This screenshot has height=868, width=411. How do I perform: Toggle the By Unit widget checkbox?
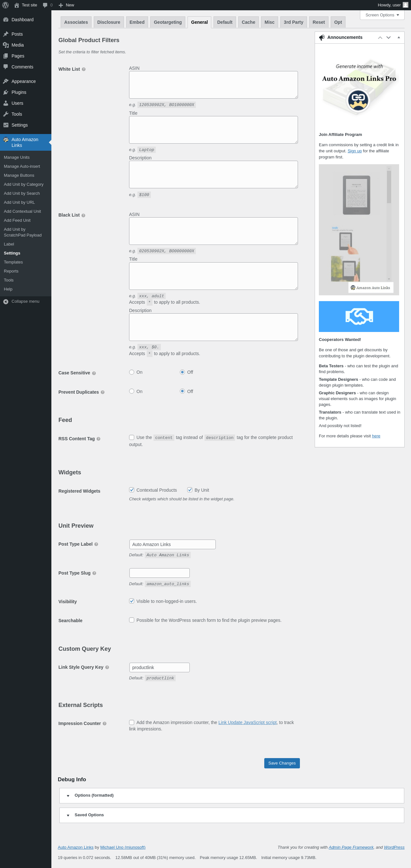click(x=190, y=490)
